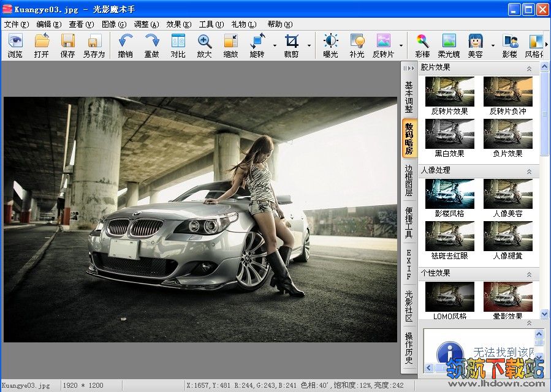Open the 旋转 dropdown arrow
The height and width of the screenshot is (392, 551).
pos(275,46)
